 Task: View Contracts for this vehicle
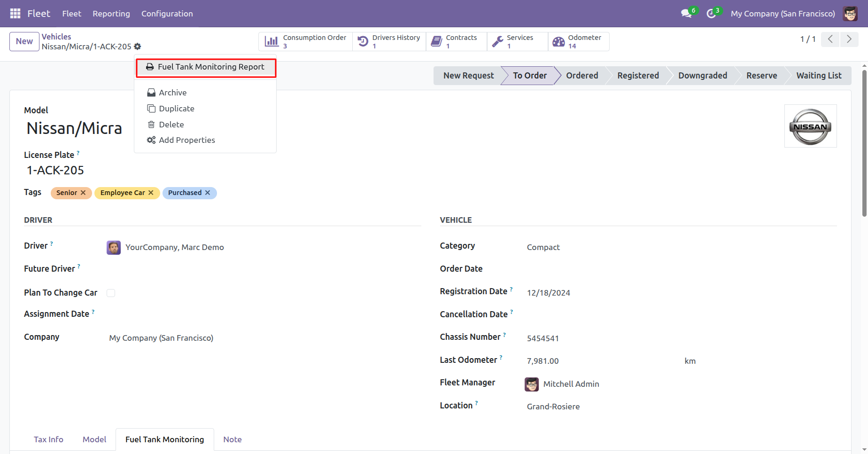456,41
